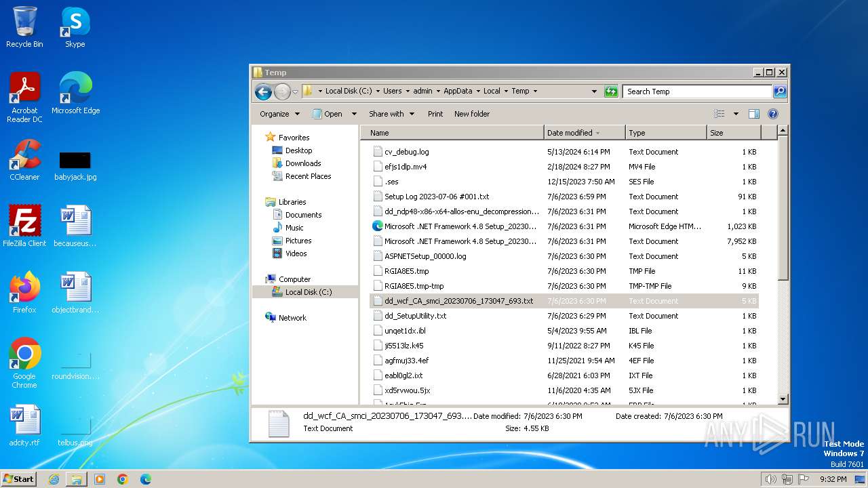This screenshot has height=488, width=868.
Task: Launch Firefox desktop shortcut
Action: click(24, 293)
